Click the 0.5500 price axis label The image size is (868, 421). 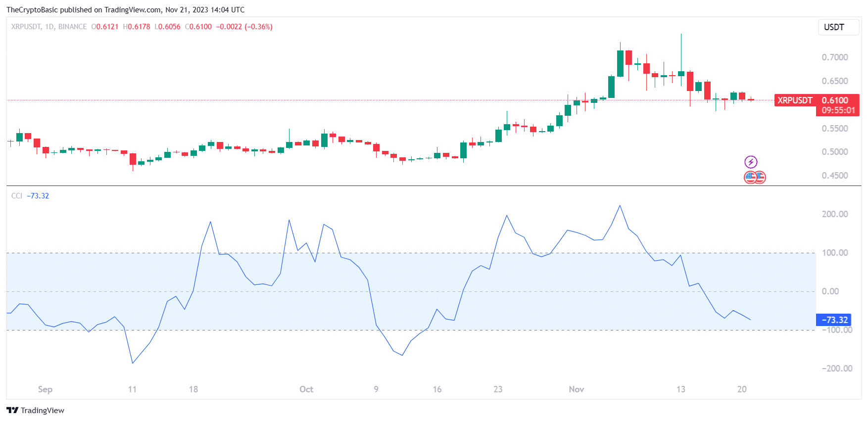click(x=835, y=129)
